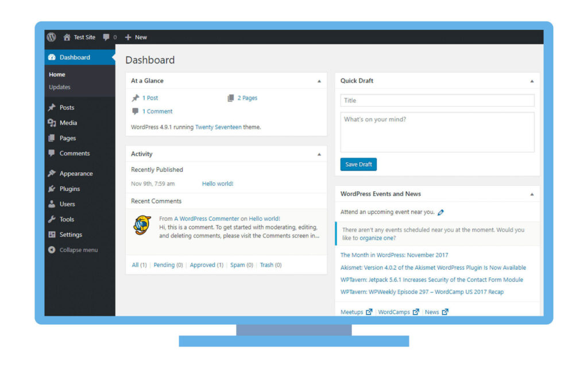Click the WordPress logo in the admin bar
Screen dimensions: 588x368
point(51,36)
